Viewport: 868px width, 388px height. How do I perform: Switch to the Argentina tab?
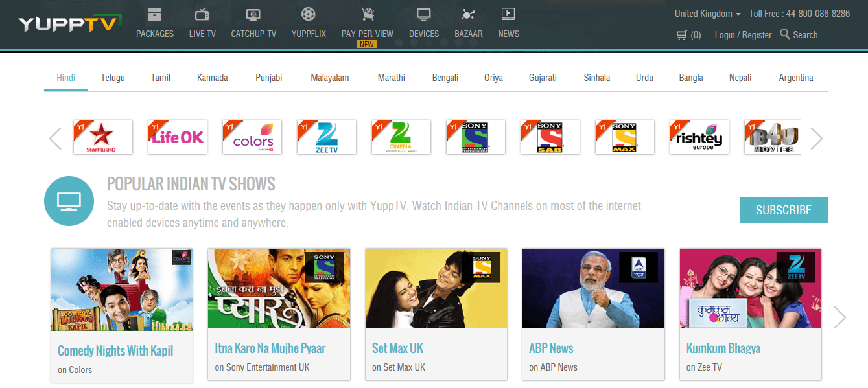click(796, 78)
